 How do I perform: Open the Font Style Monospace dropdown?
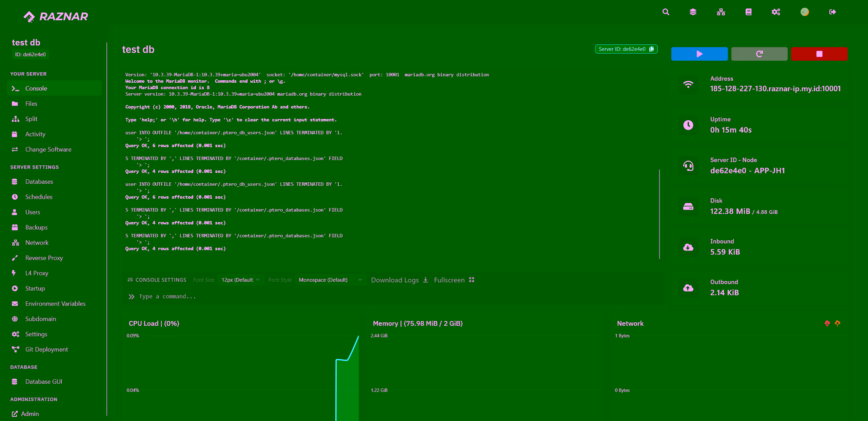pos(330,280)
